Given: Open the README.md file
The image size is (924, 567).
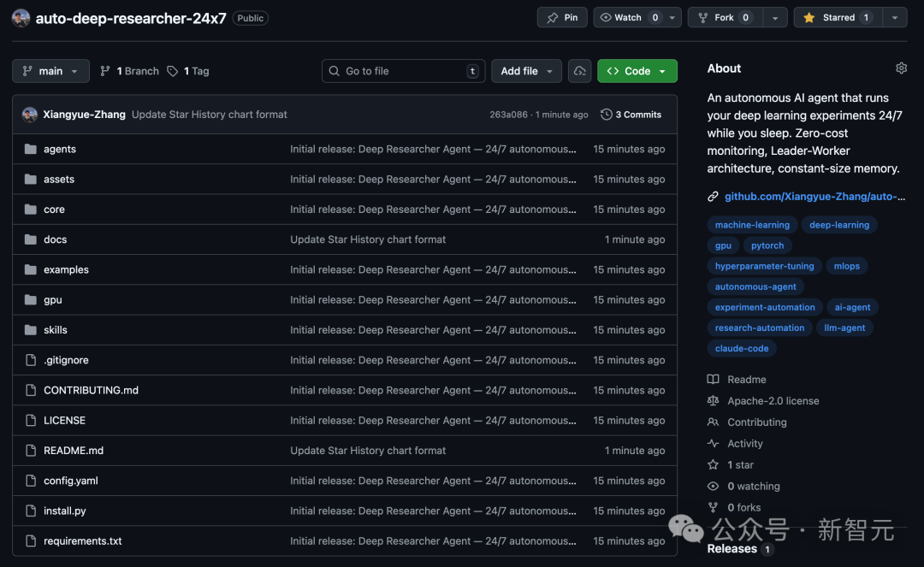Looking at the screenshot, I should 74,451.
